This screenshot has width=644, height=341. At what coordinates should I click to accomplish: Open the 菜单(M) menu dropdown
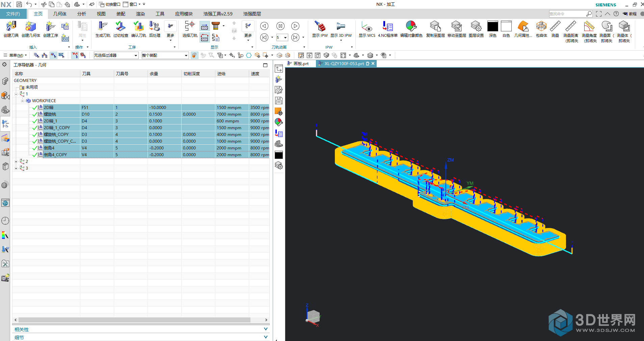(x=15, y=55)
